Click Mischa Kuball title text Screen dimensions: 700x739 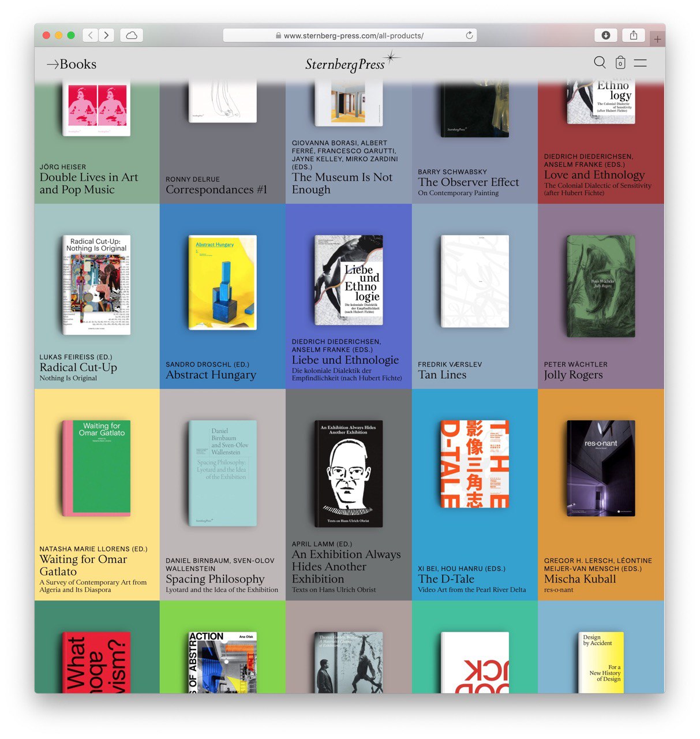click(580, 578)
